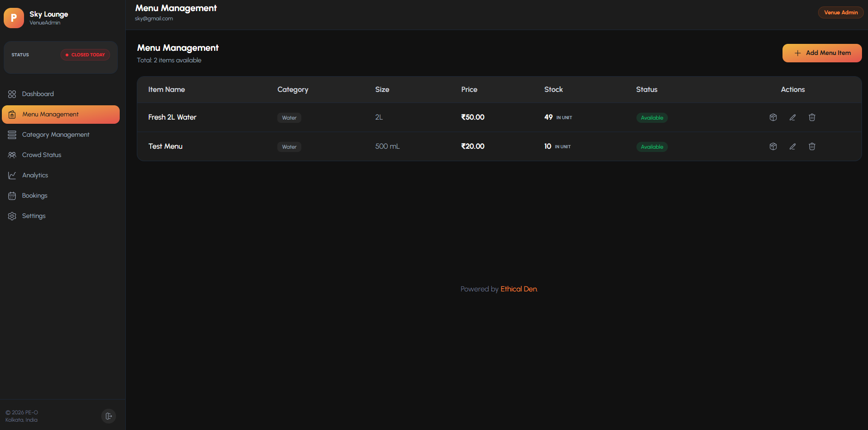Image resolution: width=868 pixels, height=430 pixels.
Task: Click the Settings gear icon
Action: (12, 216)
